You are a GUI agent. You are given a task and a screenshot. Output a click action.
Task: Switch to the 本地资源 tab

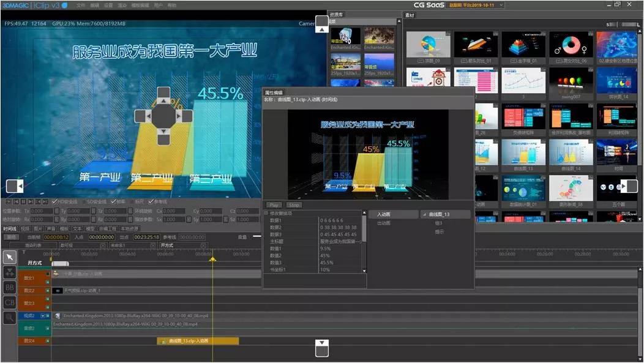click(x=130, y=228)
